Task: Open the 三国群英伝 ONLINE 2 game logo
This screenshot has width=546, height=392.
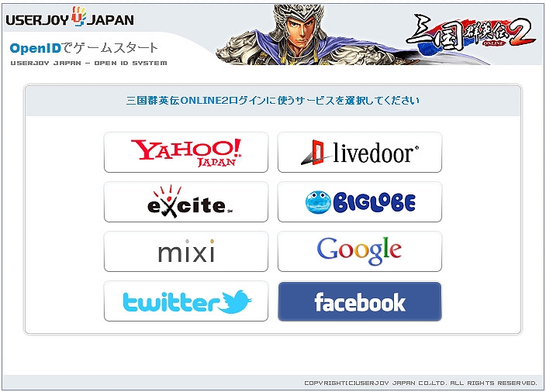Action: click(x=471, y=35)
